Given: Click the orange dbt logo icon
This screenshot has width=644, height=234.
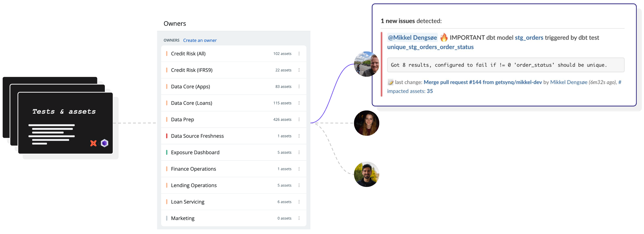Looking at the screenshot, I should click(93, 143).
